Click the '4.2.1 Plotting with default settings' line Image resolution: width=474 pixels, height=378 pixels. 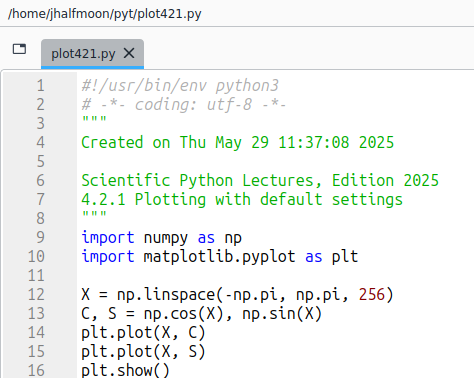[x=242, y=200]
